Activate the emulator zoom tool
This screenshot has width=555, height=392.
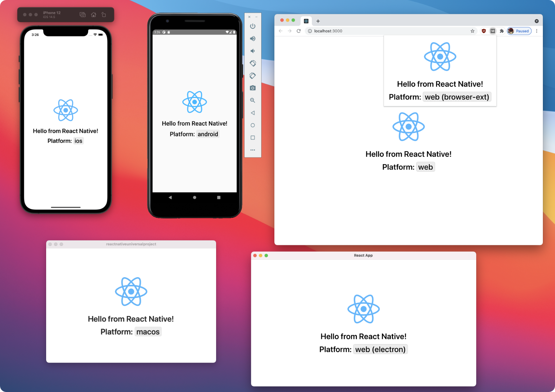[253, 100]
